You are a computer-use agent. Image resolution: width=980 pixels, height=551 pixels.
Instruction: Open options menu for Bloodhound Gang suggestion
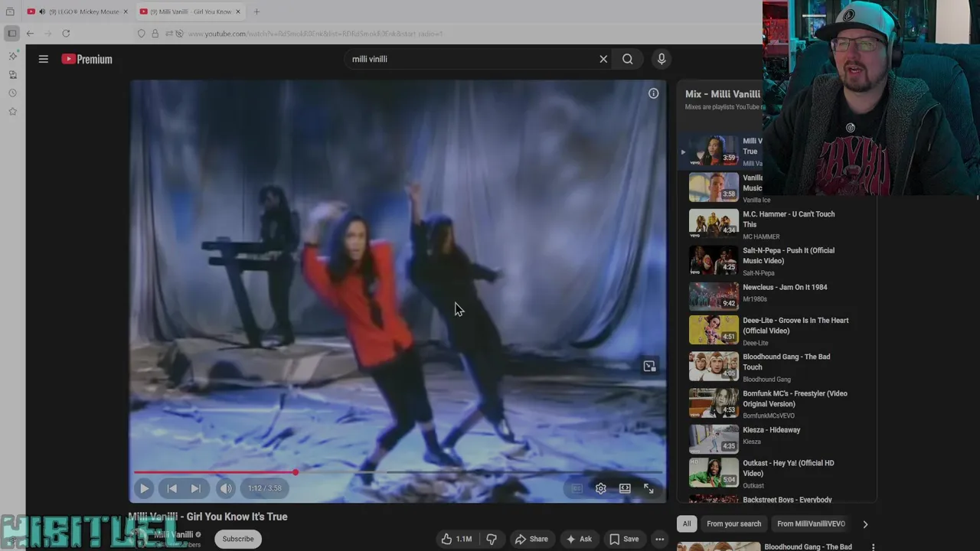coord(873,547)
